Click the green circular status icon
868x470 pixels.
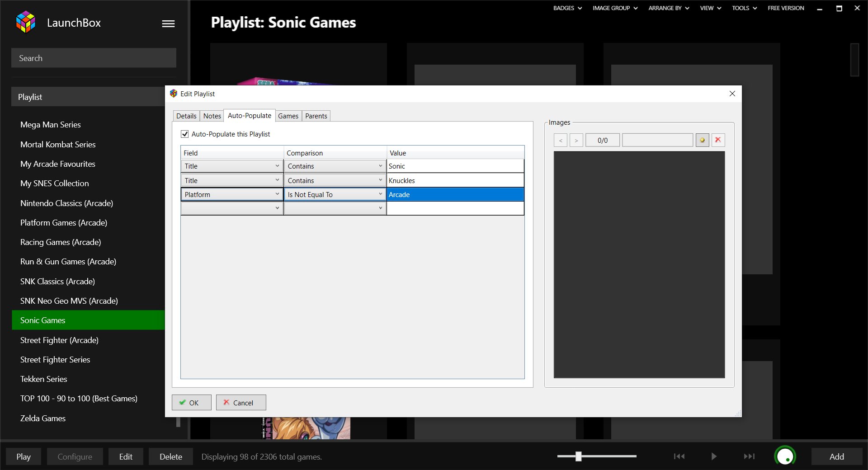(785, 456)
